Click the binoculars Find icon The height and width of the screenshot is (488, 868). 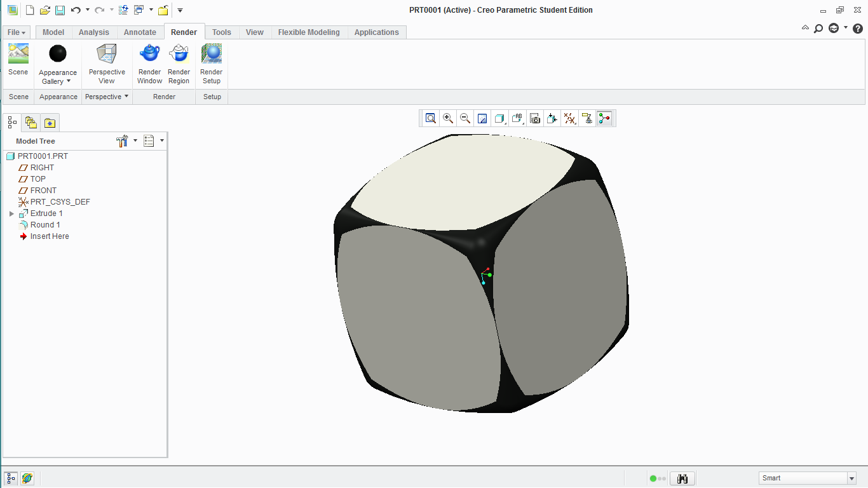pos(683,478)
